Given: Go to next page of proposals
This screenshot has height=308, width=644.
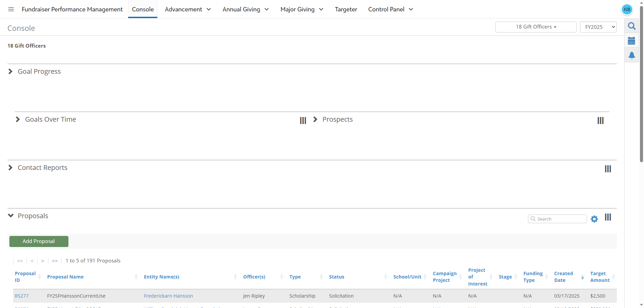Looking at the screenshot, I should (43, 261).
